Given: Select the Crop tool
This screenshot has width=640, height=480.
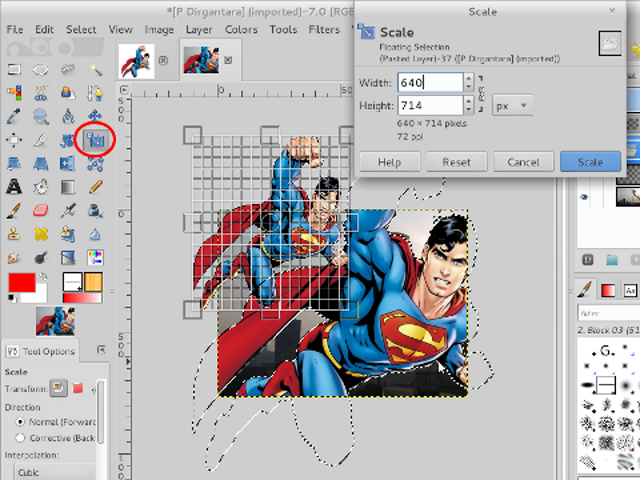Looking at the screenshot, I should pos(40,140).
